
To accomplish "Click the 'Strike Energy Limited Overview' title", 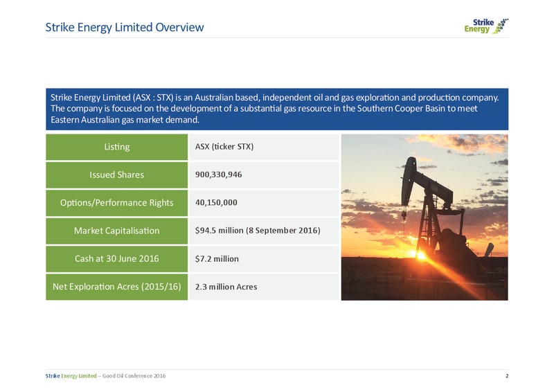I will [x=125, y=27].
